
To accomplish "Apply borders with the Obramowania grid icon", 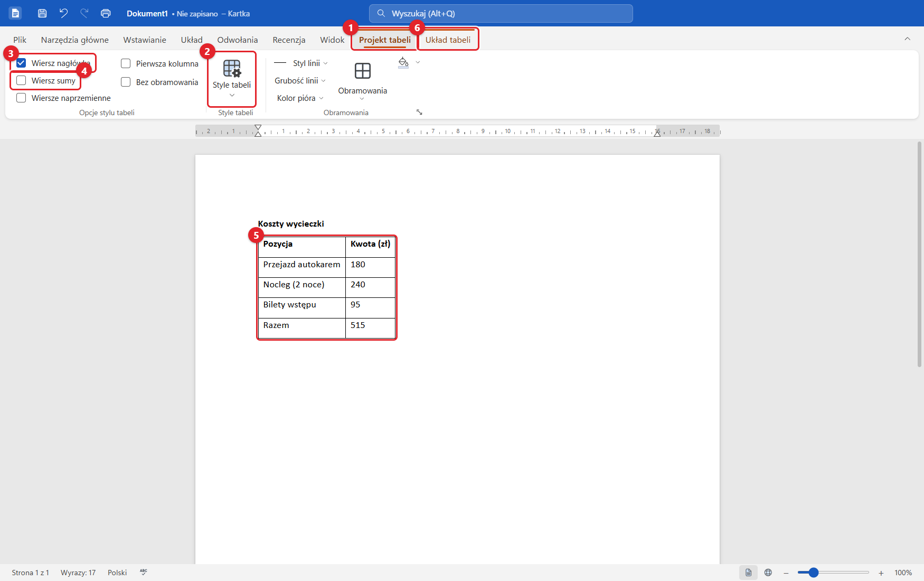I will coord(363,71).
